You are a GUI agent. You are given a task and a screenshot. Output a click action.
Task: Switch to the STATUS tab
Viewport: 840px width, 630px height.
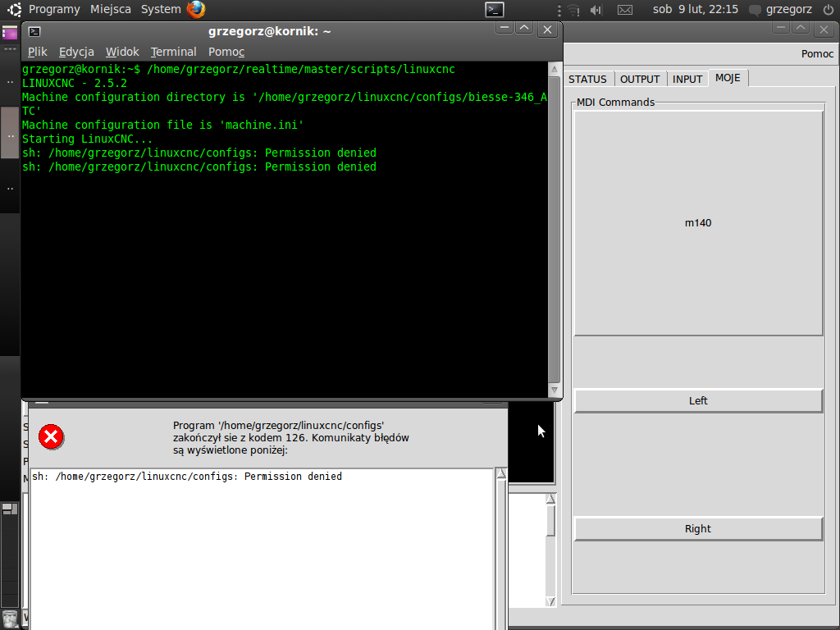point(587,80)
